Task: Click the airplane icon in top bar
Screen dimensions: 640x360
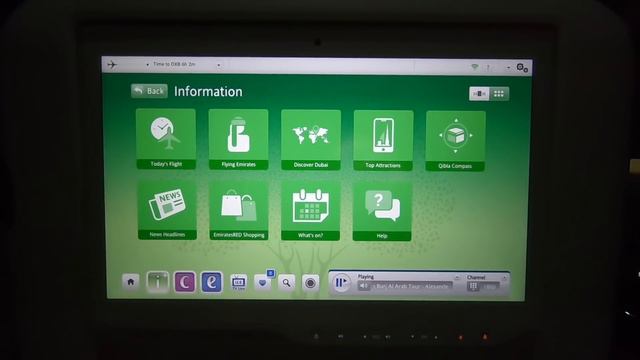Action: click(112, 64)
